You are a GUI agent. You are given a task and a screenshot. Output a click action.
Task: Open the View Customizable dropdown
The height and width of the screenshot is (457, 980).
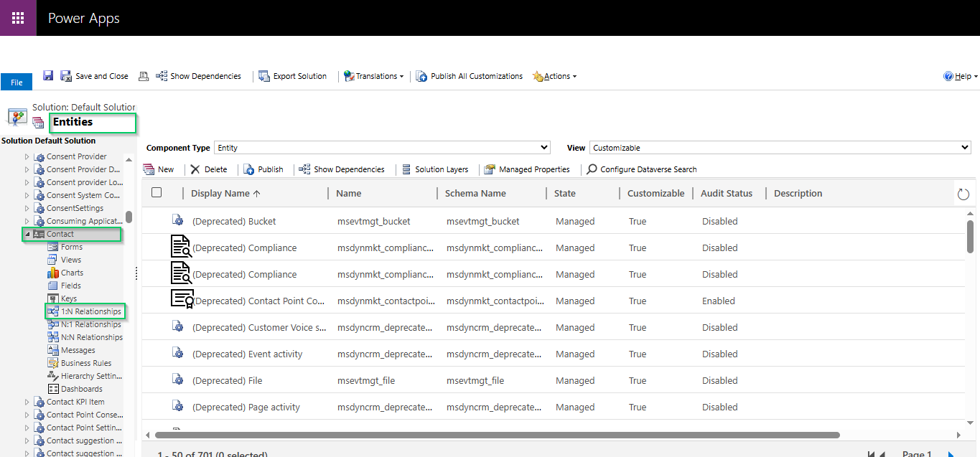[x=780, y=148]
